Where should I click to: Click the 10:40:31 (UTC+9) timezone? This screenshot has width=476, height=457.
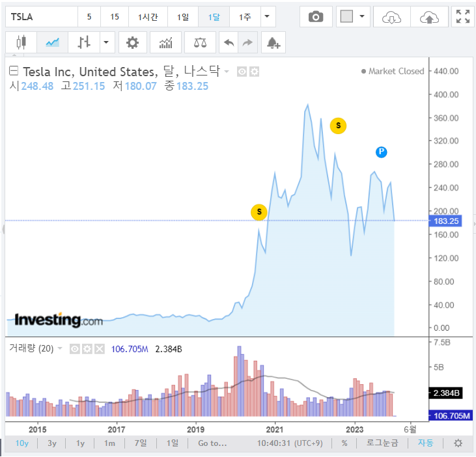(290, 443)
